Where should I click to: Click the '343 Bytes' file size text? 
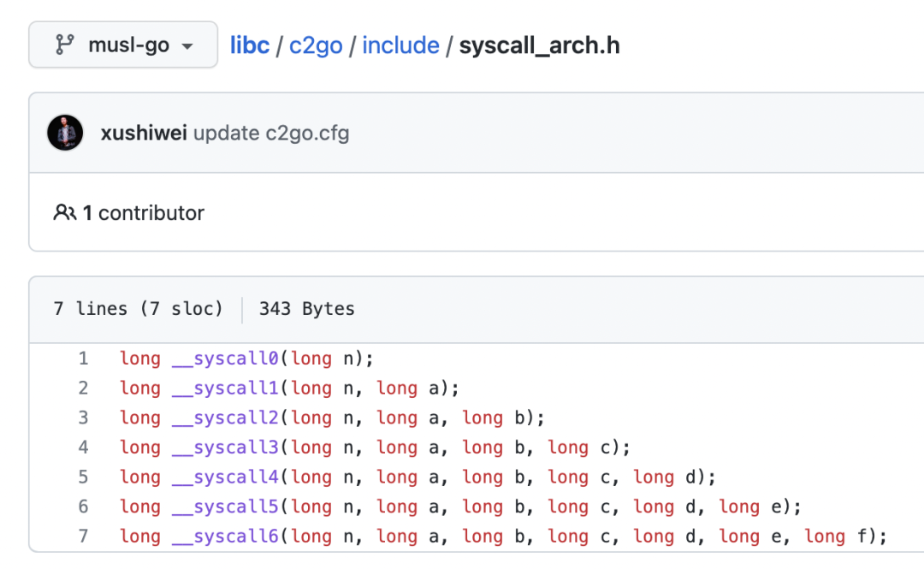pos(307,309)
